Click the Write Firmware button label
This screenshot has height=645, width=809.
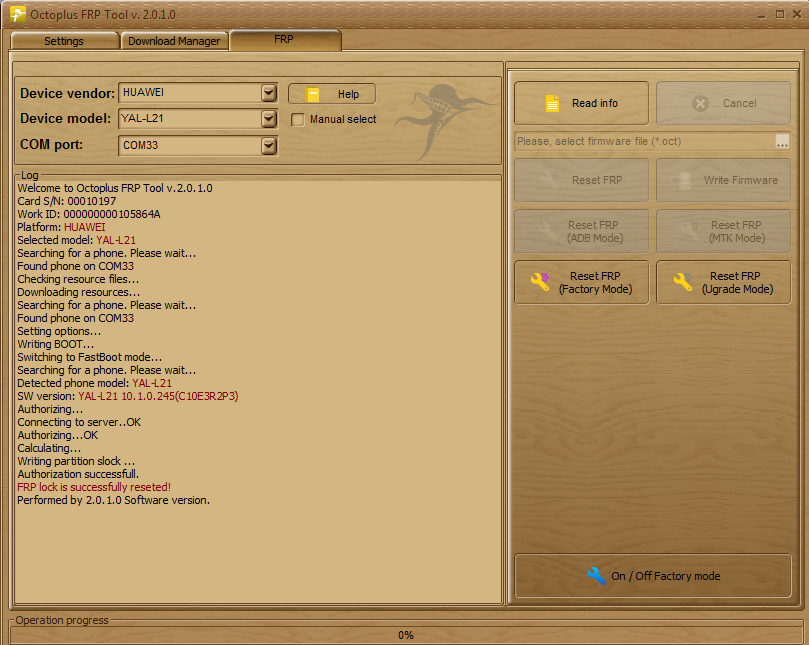click(x=740, y=180)
